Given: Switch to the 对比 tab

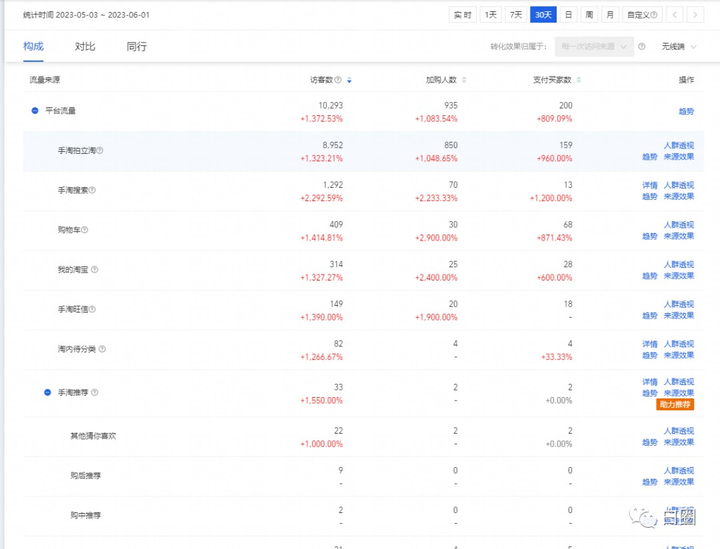Looking at the screenshot, I should (85, 46).
